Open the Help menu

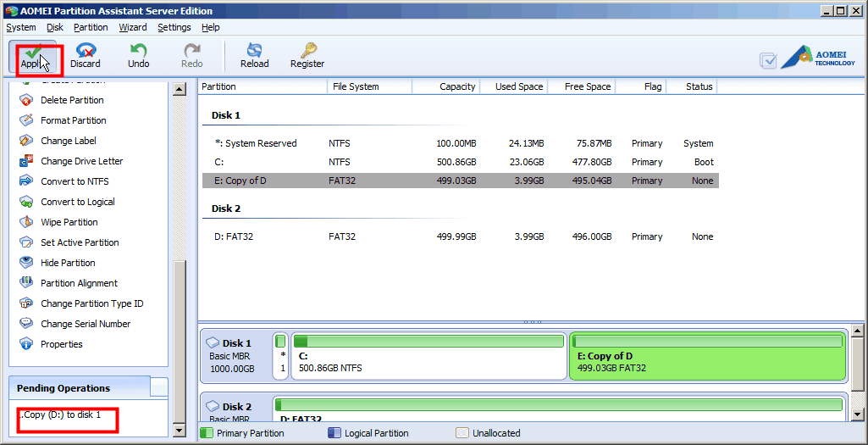coord(210,27)
